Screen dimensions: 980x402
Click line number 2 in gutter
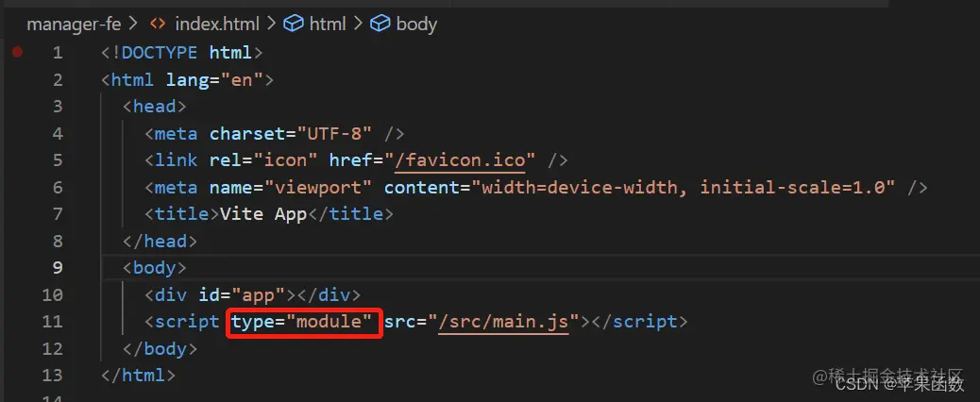(58, 80)
